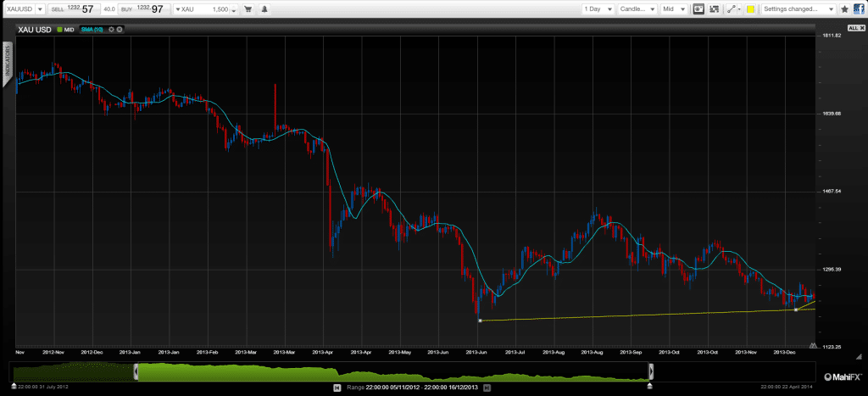Open the Candle chart type dropdown
This screenshot has height=396, width=868.
(637, 8)
